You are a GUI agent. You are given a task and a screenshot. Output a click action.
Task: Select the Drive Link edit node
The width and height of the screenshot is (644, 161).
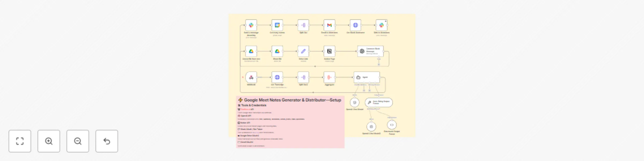(x=303, y=51)
